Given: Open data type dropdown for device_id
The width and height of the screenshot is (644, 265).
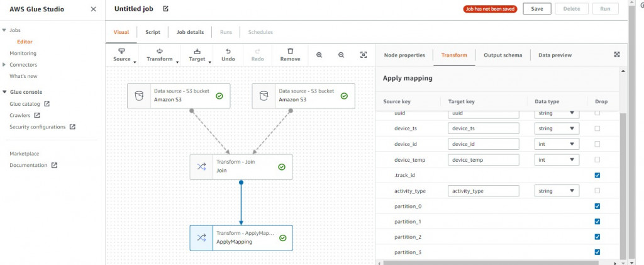Looking at the screenshot, I should (557, 144).
